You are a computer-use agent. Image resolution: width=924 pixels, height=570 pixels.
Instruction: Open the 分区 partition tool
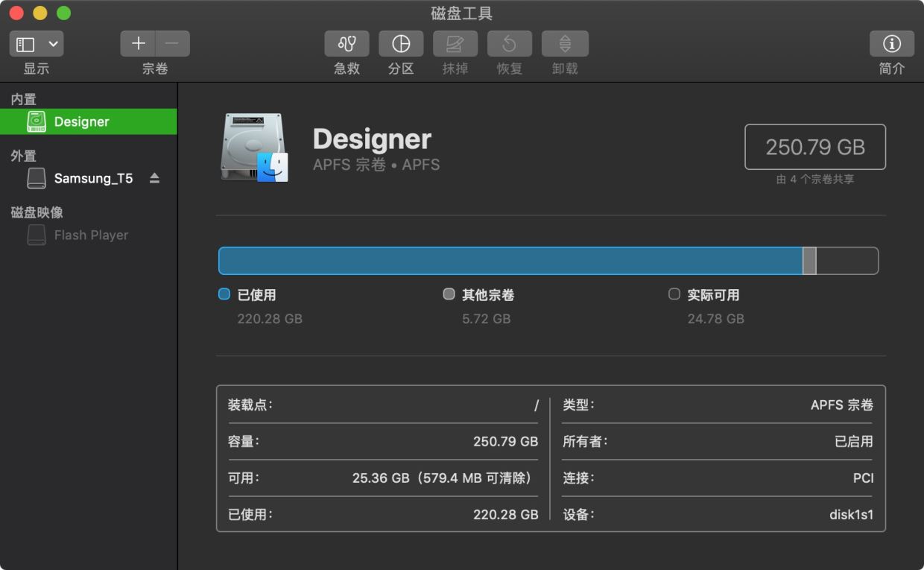pyautogui.click(x=401, y=44)
